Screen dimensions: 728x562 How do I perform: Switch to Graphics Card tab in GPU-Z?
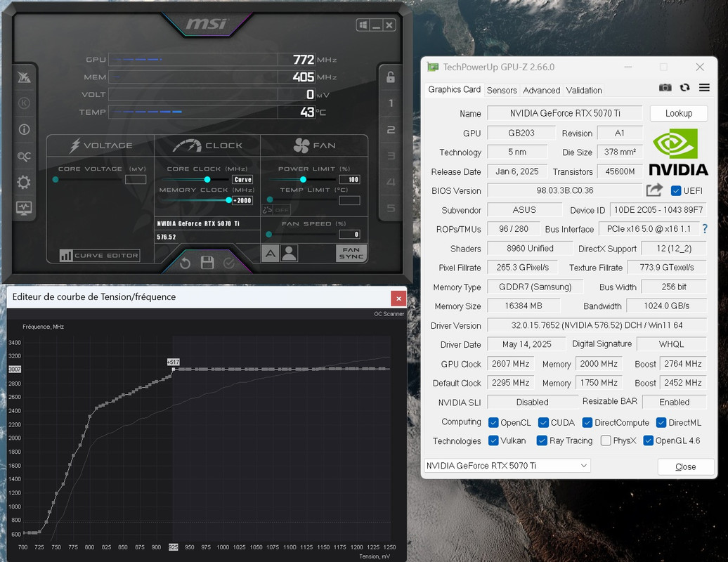454,89
